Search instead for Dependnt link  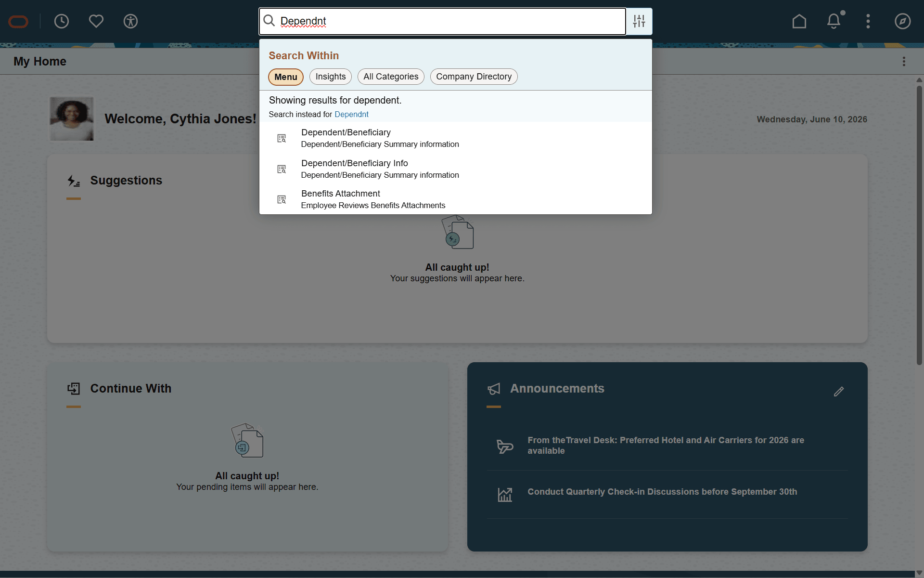click(x=351, y=114)
